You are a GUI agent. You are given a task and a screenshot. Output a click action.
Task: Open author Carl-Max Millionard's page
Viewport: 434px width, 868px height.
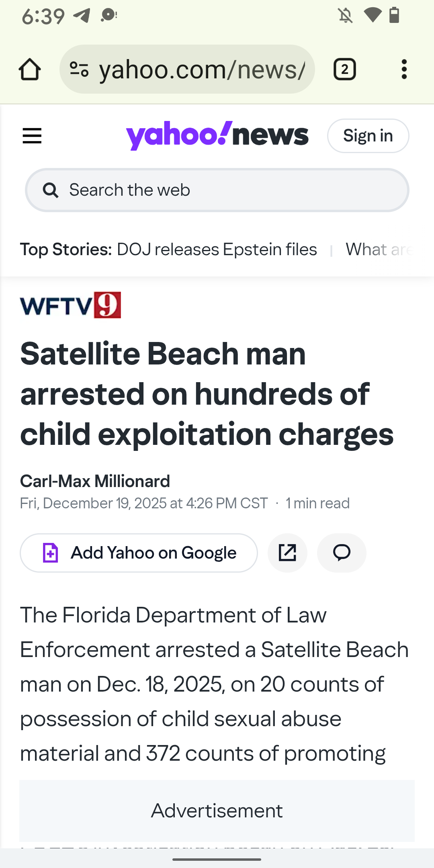click(95, 481)
